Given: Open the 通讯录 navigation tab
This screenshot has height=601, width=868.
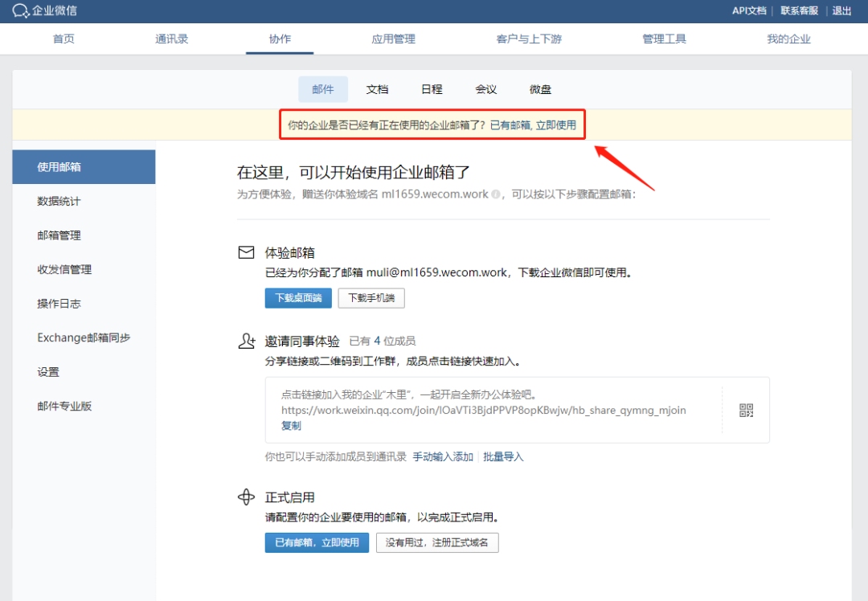Looking at the screenshot, I should pyautogui.click(x=172, y=39).
